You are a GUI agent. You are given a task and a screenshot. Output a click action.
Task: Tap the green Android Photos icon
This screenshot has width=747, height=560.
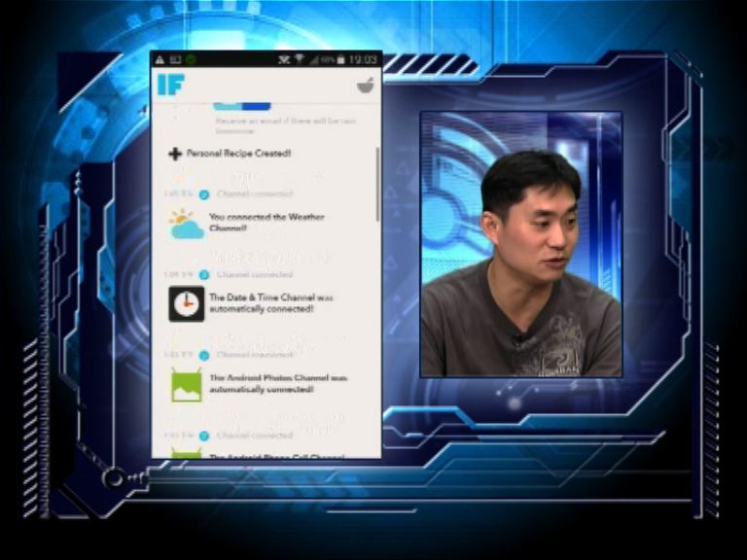[x=187, y=385]
